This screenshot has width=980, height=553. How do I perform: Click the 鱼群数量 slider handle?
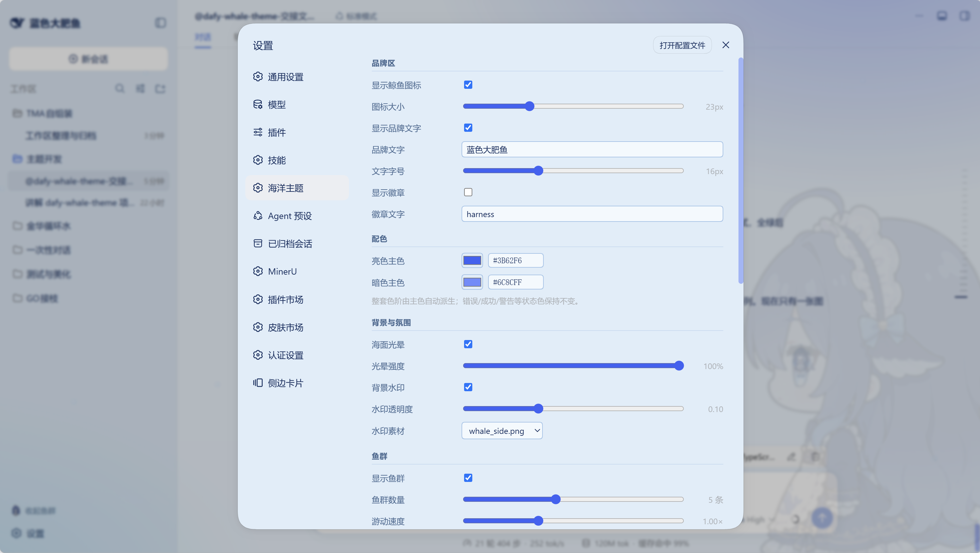tap(555, 499)
